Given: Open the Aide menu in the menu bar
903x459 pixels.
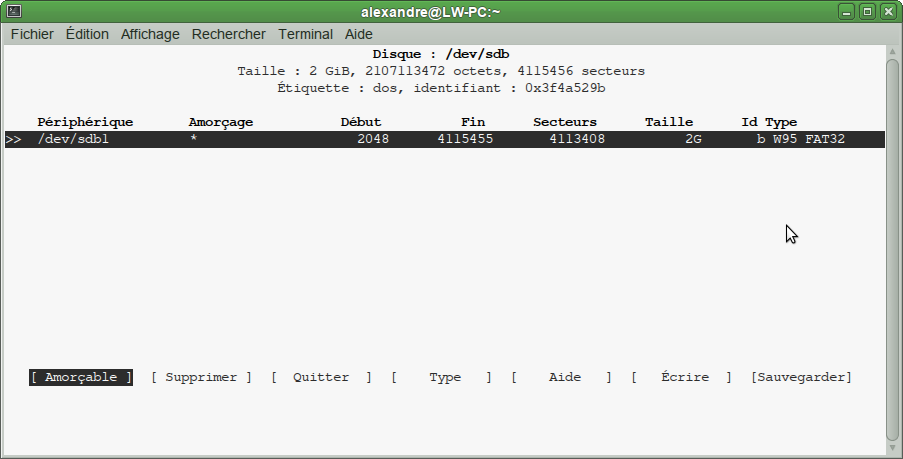Looking at the screenshot, I should [359, 34].
